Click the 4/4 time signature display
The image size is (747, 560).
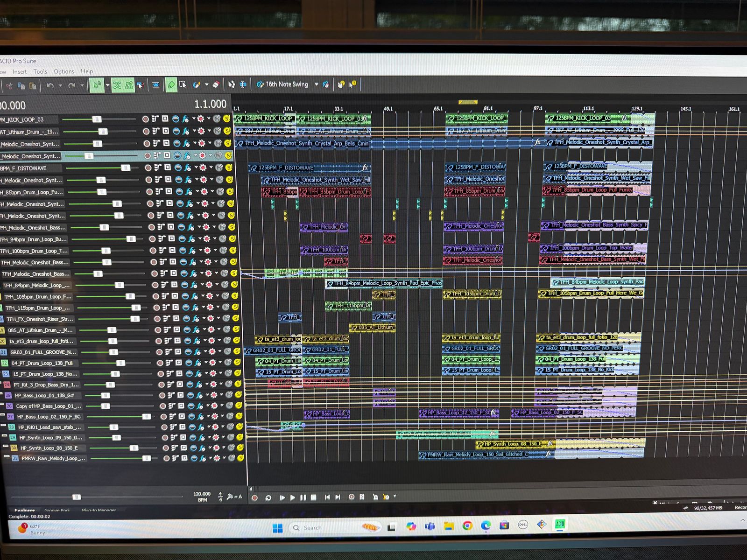coord(220,497)
